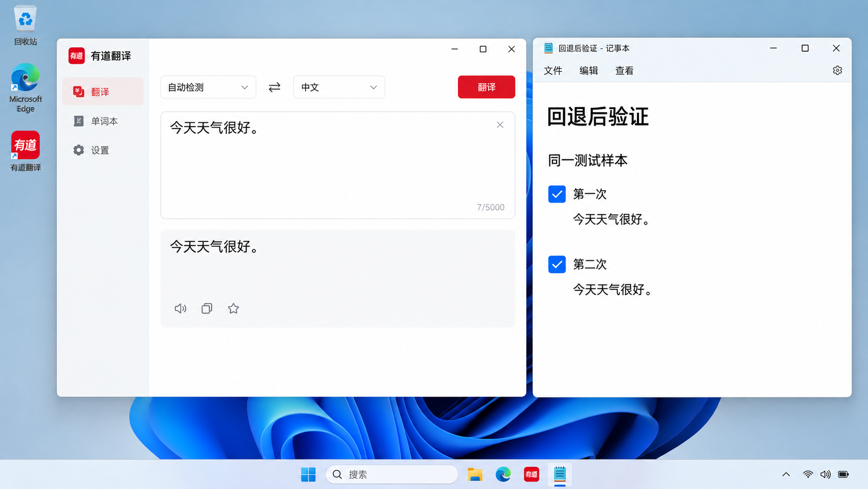
Task: Open Youdao Translate desktop shortcut
Action: click(25, 151)
